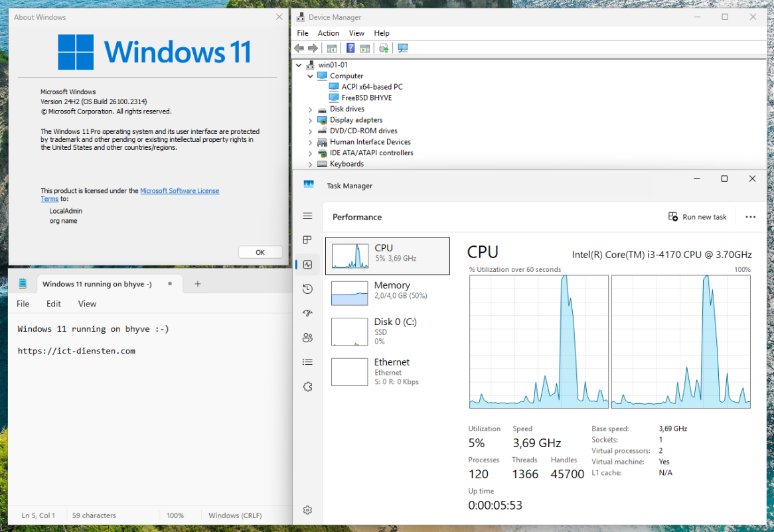Click the Disk drives device icon
Image resolution: width=774 pixels, height=532 pixels.
coord(323,109)
